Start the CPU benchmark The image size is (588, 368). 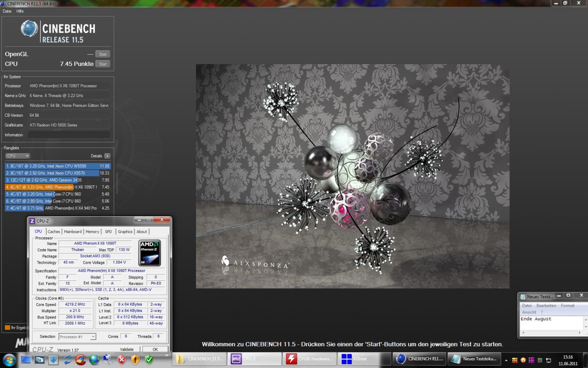point(103,64)
